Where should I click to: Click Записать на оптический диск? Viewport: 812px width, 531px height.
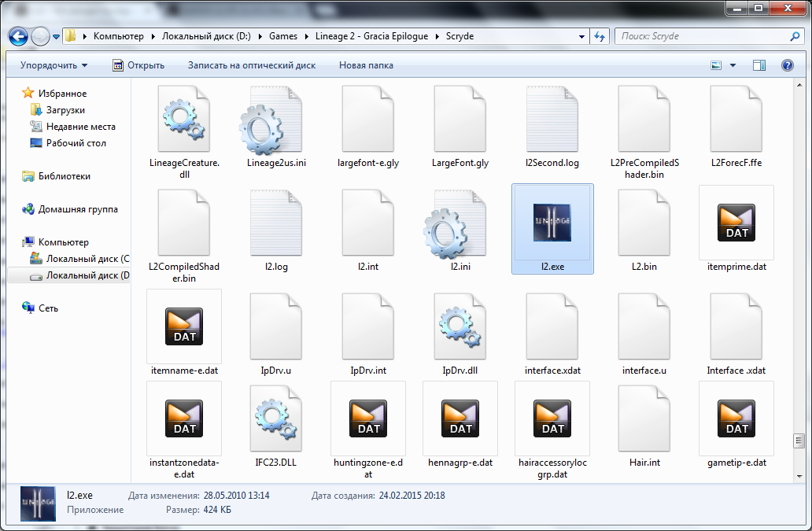pos(251,65)
